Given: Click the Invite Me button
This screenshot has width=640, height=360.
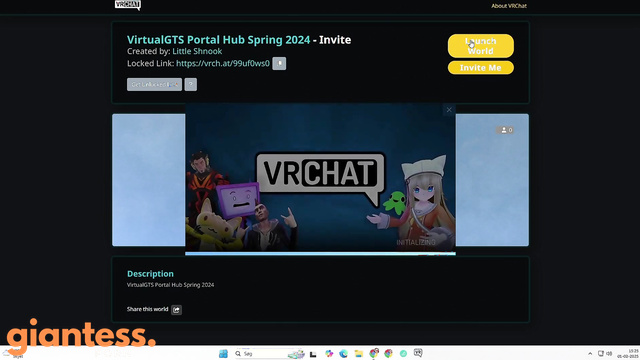Looking at the screenshot, I should 480,68.
